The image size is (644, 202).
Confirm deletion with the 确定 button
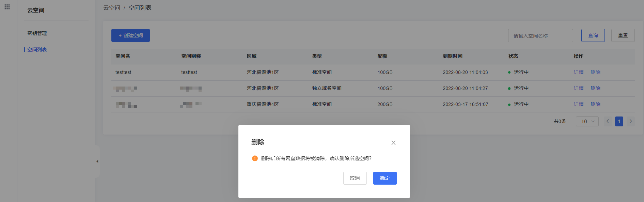pos(384,178)
